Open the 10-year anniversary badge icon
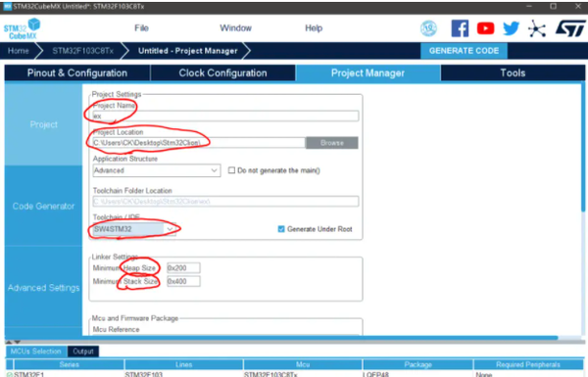 (428, 28)
